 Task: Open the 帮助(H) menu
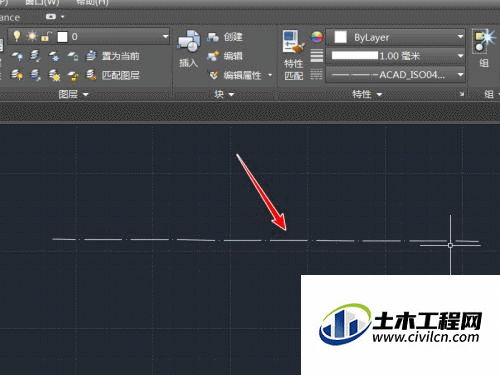click(x=92, y=3)
